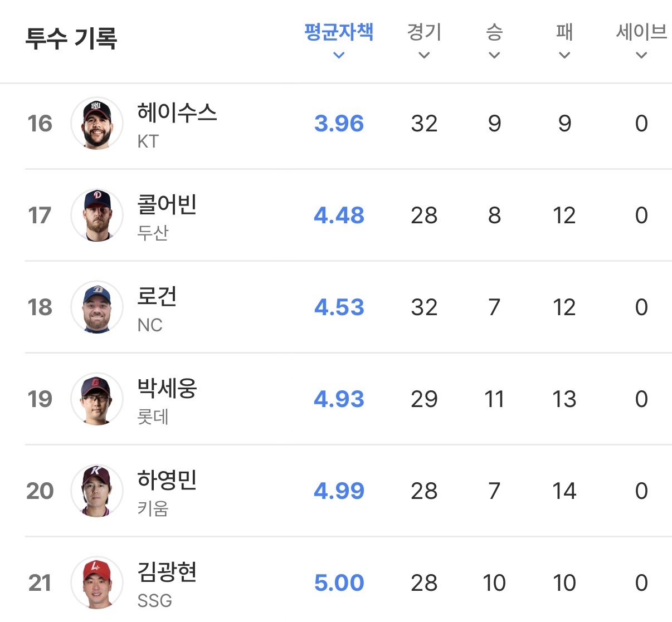Sort by 경기 column chevron
Image resolution: width=672 pixels, height=622 pixels.
(x=424, y=55)
